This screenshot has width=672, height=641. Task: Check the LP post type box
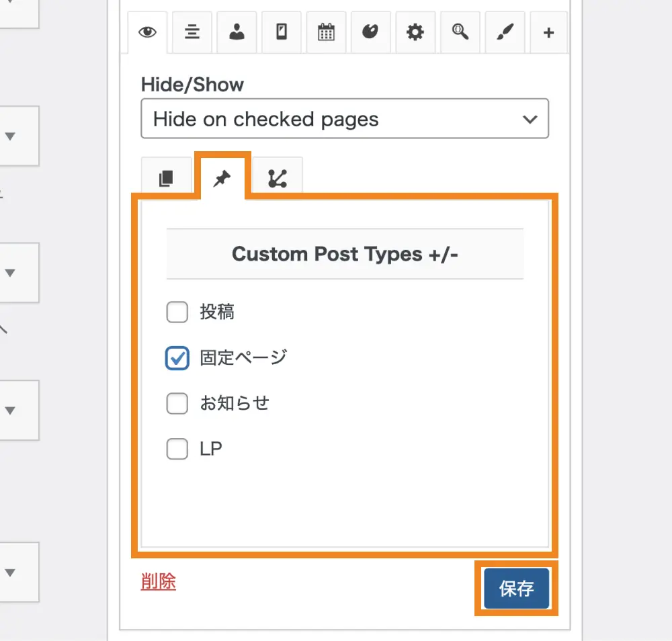[x=177, y=449]
